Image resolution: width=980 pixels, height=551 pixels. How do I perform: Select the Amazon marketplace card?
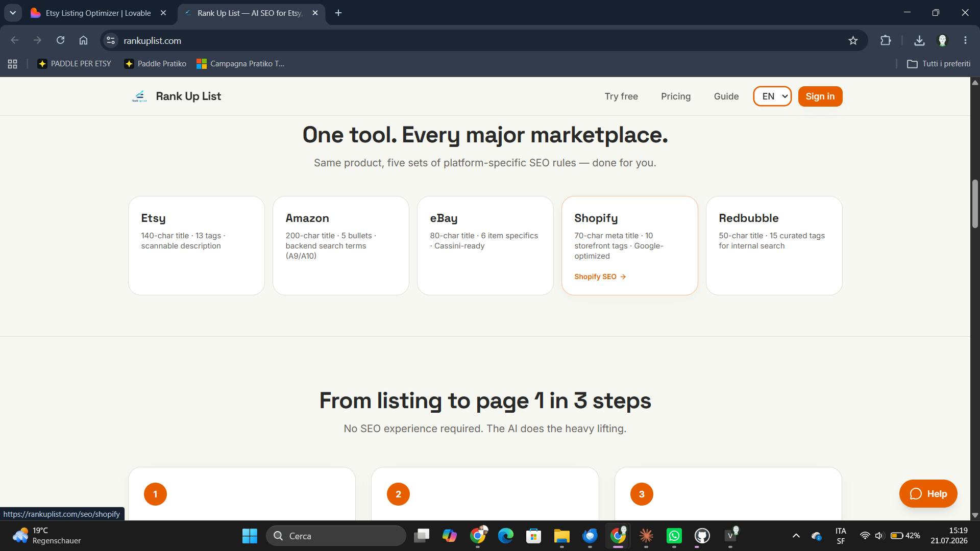pyautogui.click(x=341, y=245)
